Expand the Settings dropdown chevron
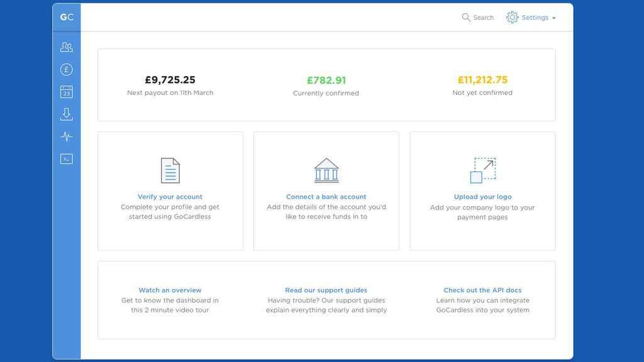Image resolution: width=644 pixels, height=362 pixels. click(554, 18)
